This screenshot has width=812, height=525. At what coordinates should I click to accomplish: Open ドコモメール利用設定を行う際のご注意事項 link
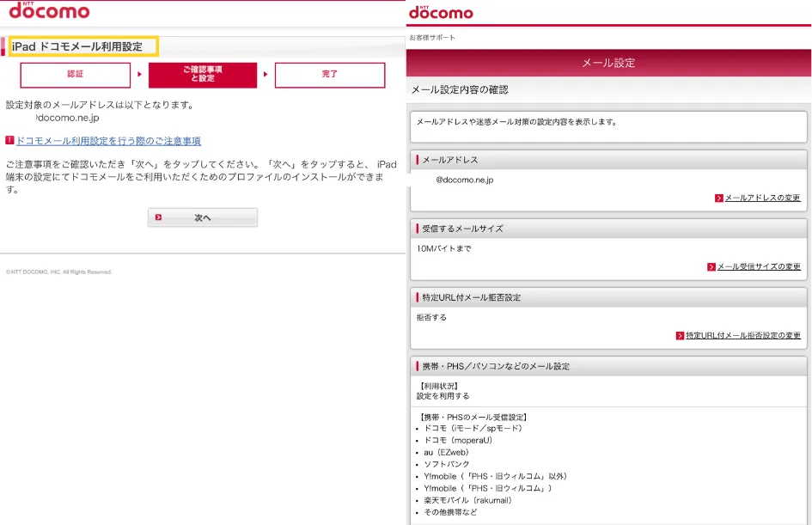[x=108, y=141]
